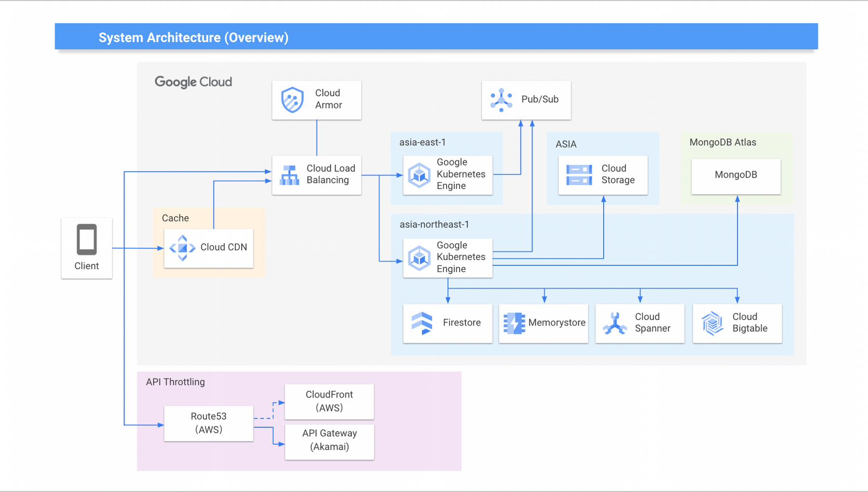The width and height of the screenshot is (868, 492).
Task: Click the 'API Throttling' group label
Action: (176, 382)
